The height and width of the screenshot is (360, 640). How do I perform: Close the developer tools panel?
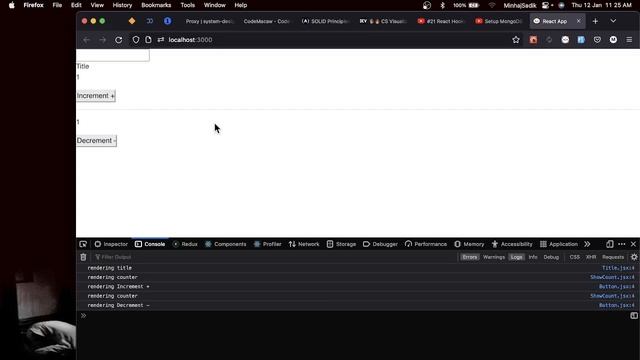[633, 244]
